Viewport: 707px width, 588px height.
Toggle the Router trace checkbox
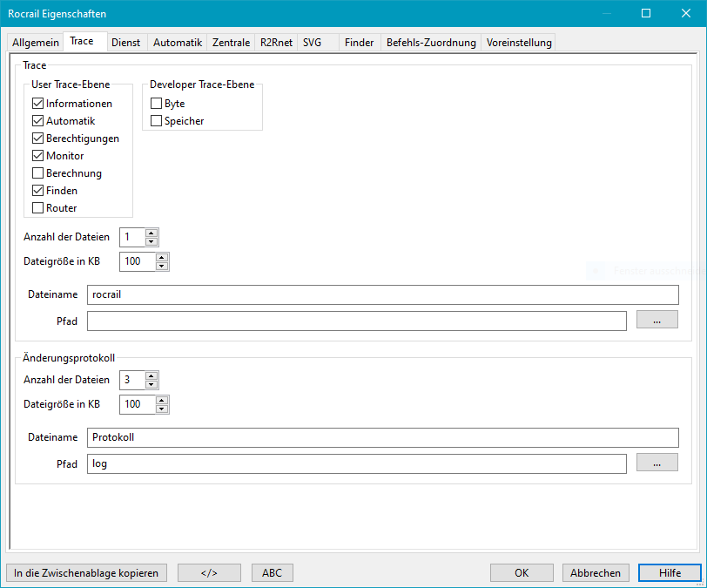click(x=38, y=208)
